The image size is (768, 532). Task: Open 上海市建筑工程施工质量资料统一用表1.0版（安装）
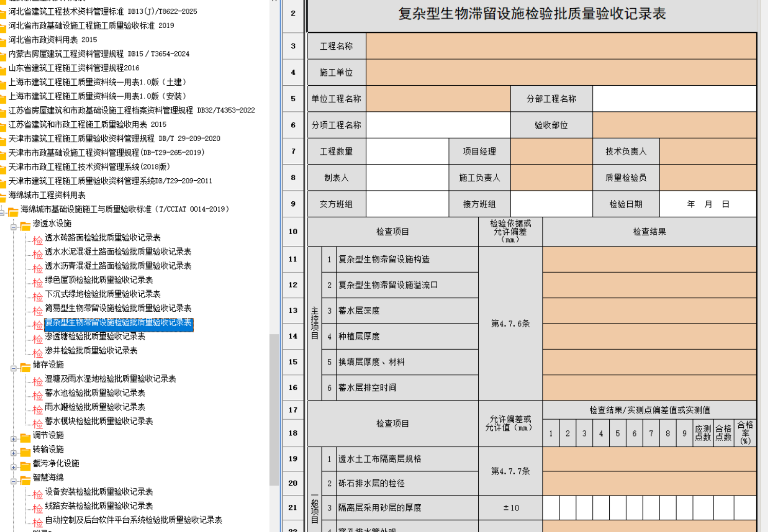click(97, 96)
